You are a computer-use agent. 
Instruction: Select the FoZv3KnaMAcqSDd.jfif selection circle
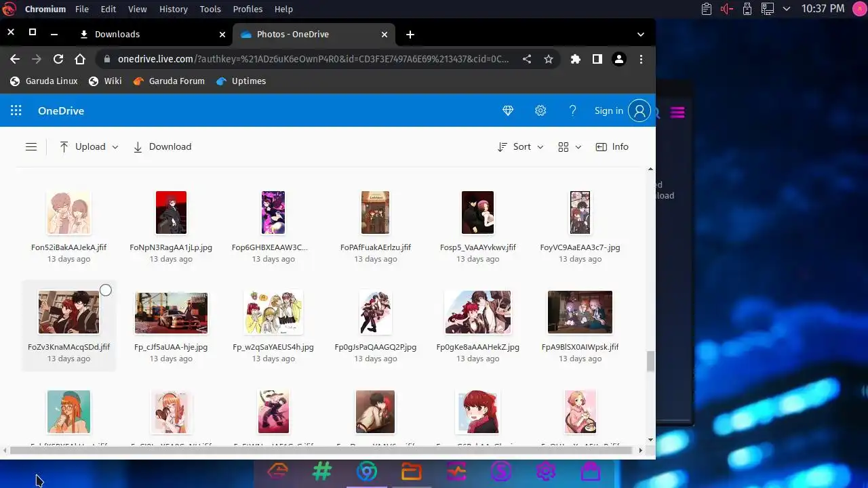click(106, 291)
